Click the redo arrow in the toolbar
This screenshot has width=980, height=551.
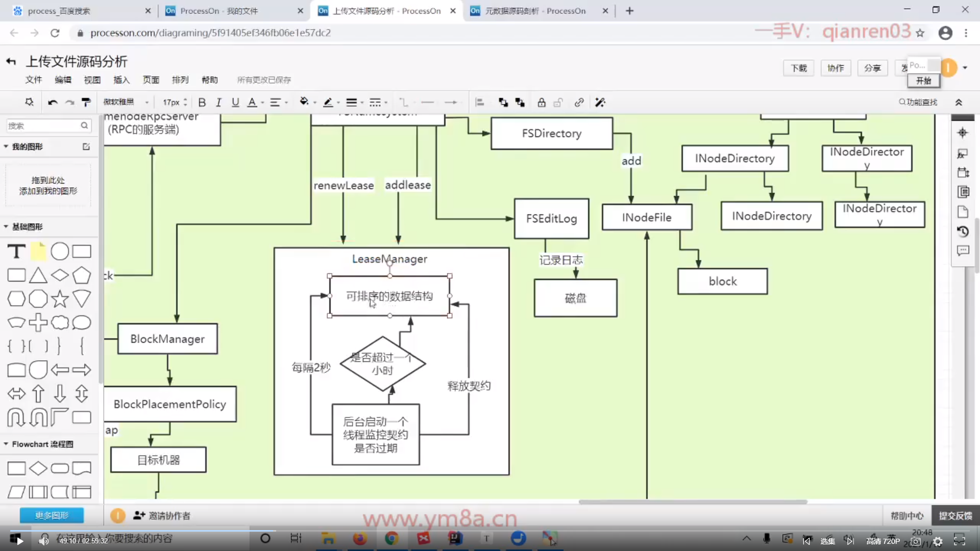[x=69, y=103]
